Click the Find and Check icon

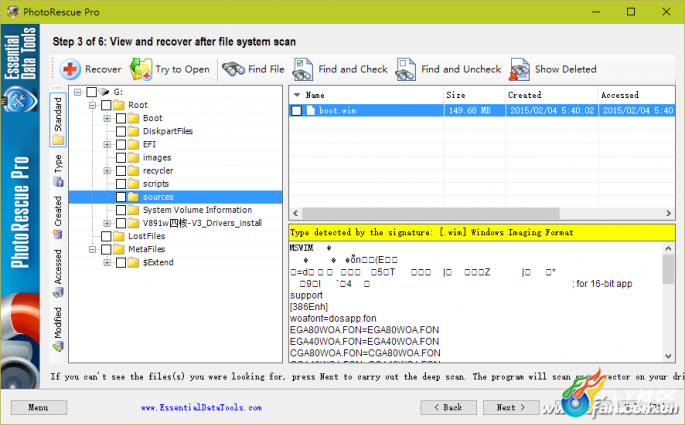click(303, 69)
